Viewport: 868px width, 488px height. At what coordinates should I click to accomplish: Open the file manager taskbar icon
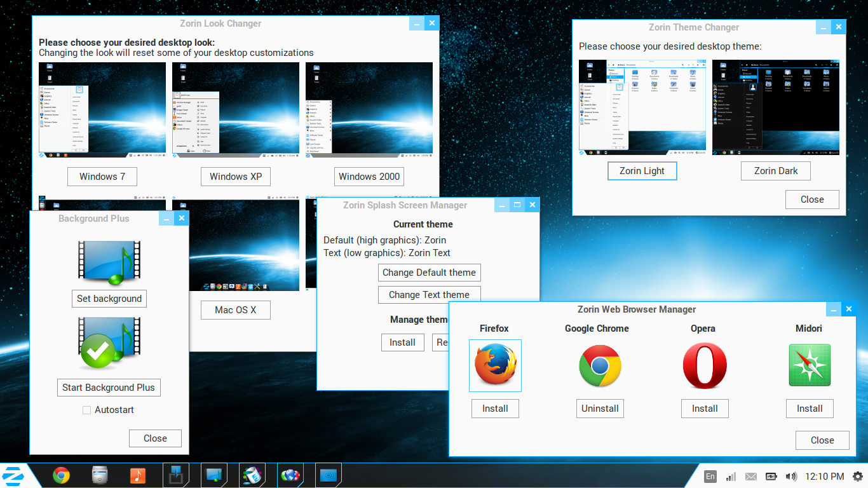coord(100,475)
